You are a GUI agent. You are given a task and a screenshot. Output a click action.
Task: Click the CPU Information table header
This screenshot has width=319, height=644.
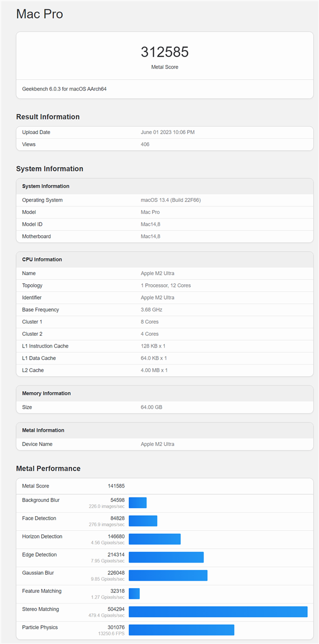click(42, 260)
